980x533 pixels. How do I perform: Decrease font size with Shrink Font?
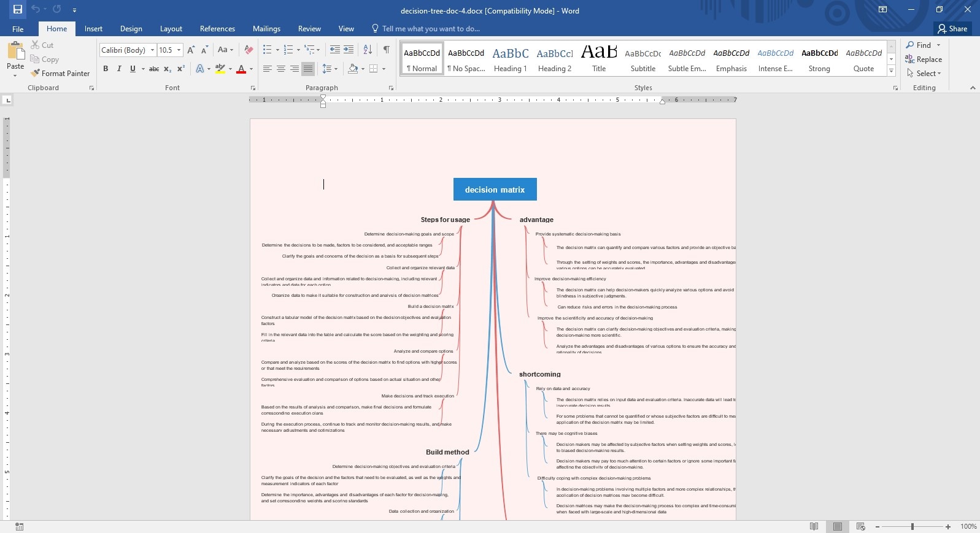pos(204,50)
